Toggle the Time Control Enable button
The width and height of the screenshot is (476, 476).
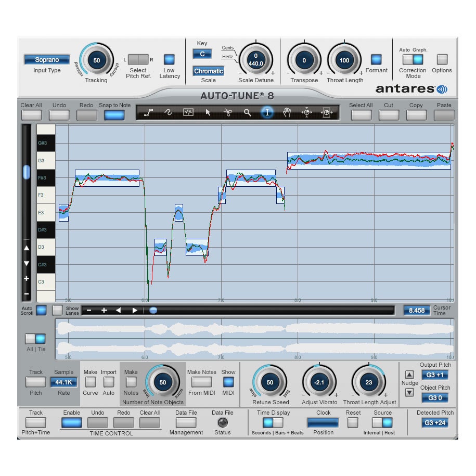(72, 422)
